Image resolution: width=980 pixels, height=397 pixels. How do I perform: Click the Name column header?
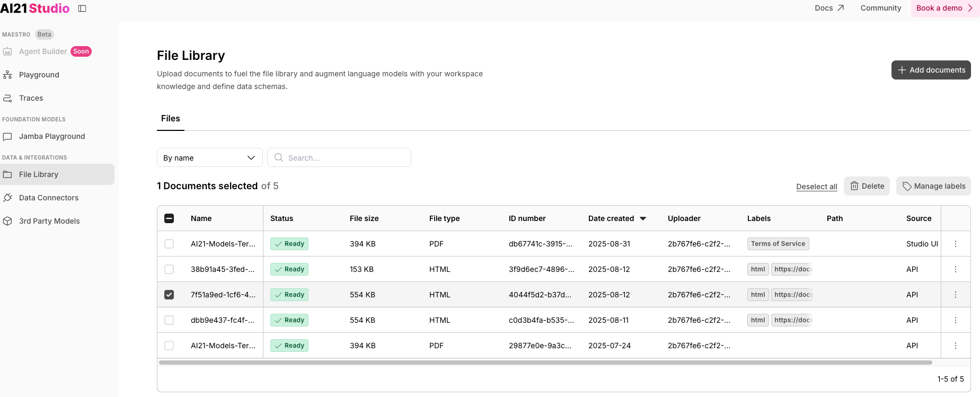tap(201, 218)
